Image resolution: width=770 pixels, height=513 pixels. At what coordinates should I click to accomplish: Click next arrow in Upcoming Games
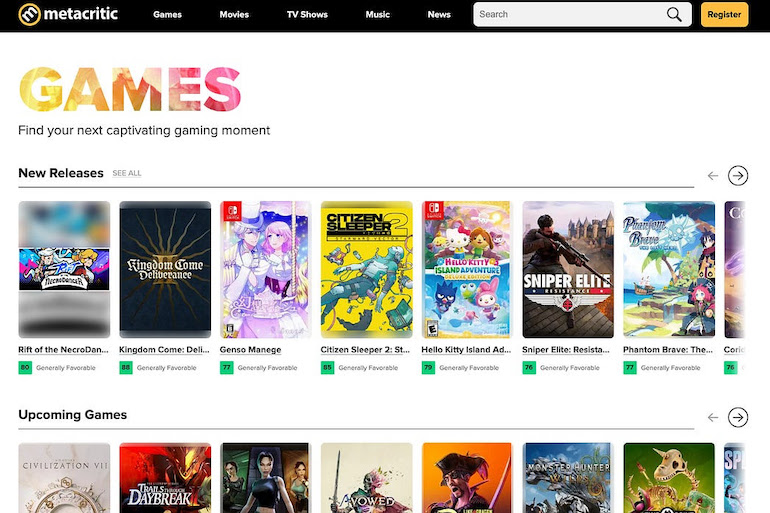coord(738,417)
